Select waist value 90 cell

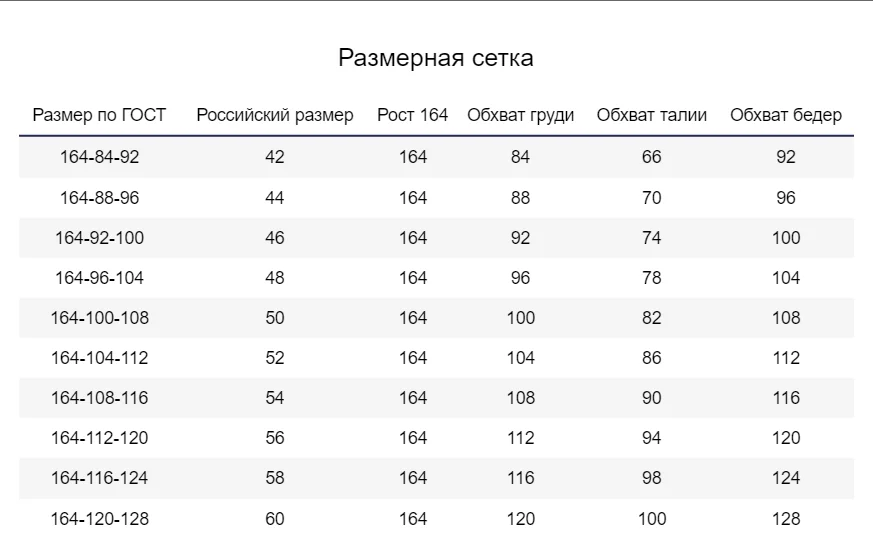tap(651, 398)
